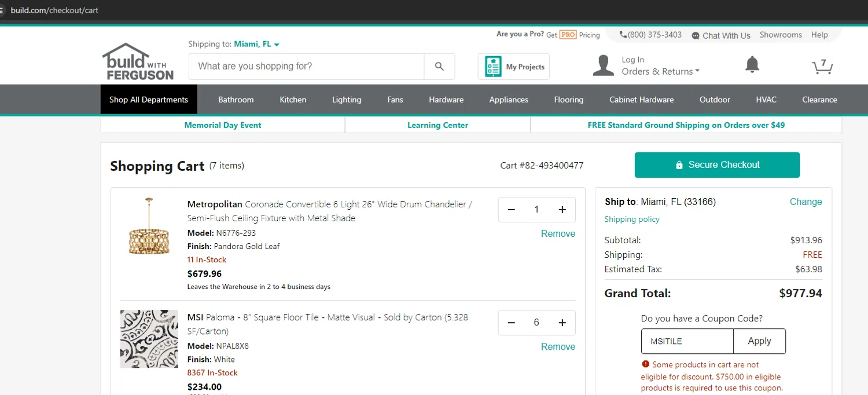This screenshot has width=868, height=395.
Task: Start Chat With Us
Action: pos(721,35)
